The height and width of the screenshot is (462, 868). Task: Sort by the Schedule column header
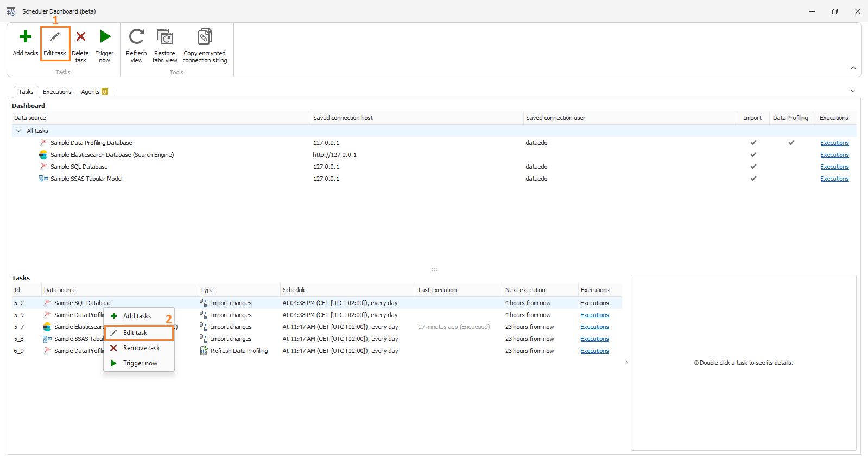tap(348, 290)
